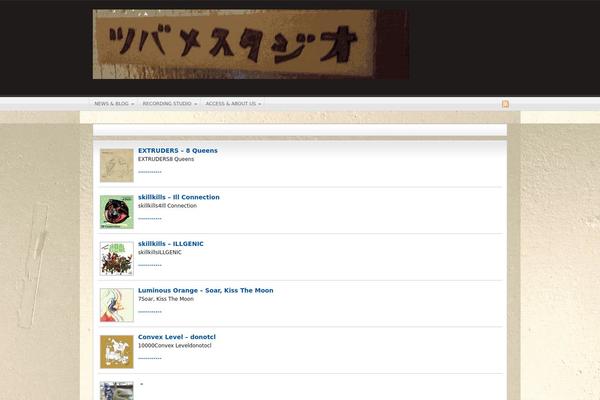Click the Japanese studio sign header banner

pyautogui.click(x=251, y=44)
